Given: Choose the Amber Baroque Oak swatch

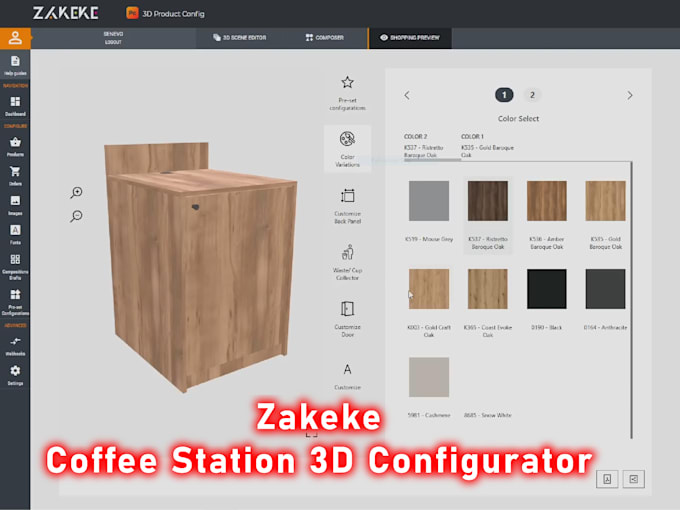Looking at the screenshot, I should pyautogui.click(x=546, y=201).
